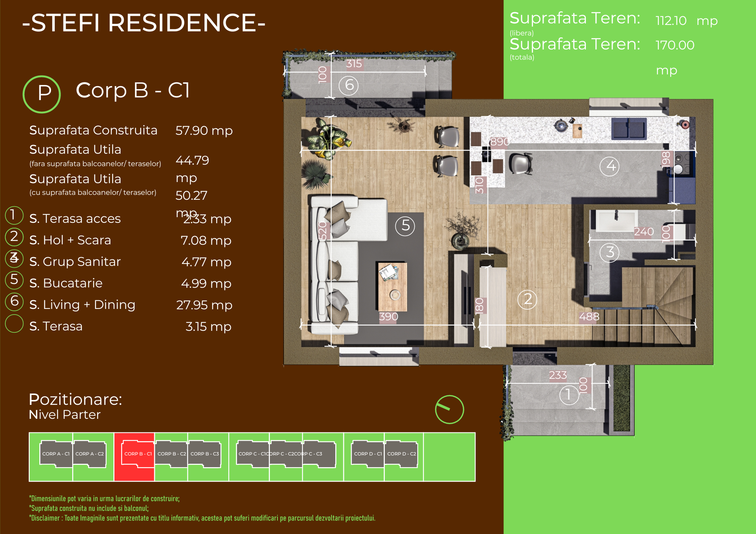Image resolution: width=756 pixels, height=534 pixels.
Task: Click the 890 dimension label
Action: (499, 142)
